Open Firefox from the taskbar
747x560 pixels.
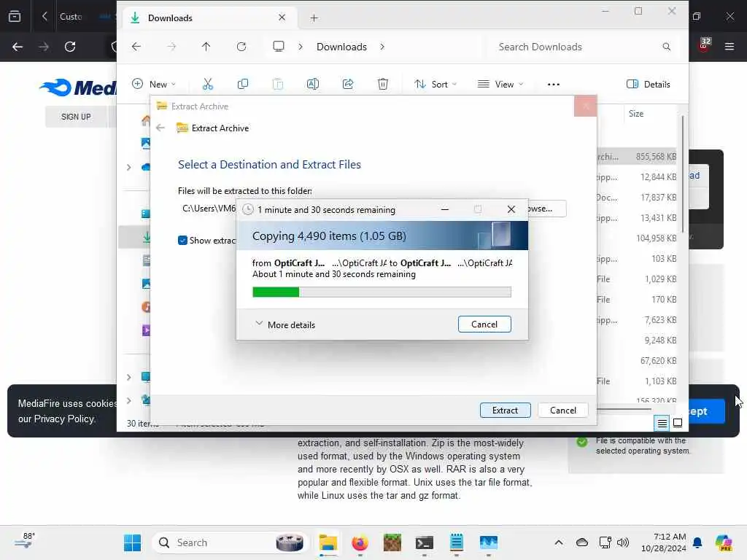coord(360,542)
